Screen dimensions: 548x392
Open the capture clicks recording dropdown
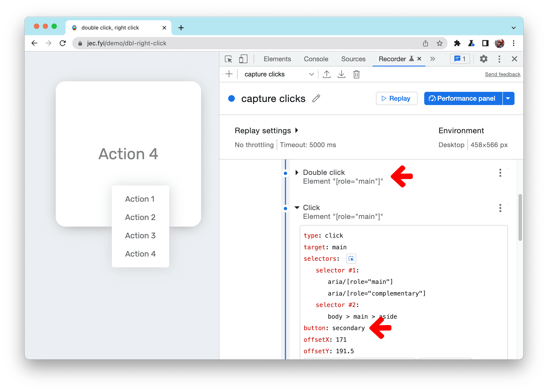coord(311,74)
